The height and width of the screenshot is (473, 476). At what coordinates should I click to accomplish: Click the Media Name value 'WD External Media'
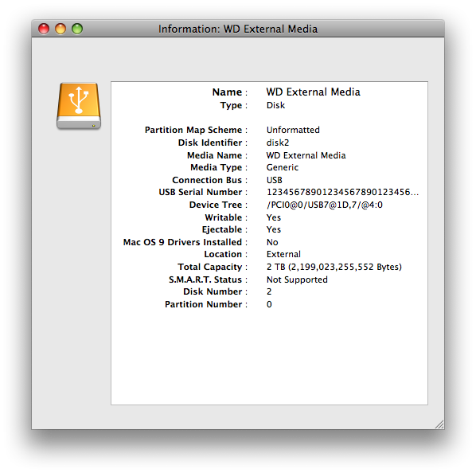306,155
